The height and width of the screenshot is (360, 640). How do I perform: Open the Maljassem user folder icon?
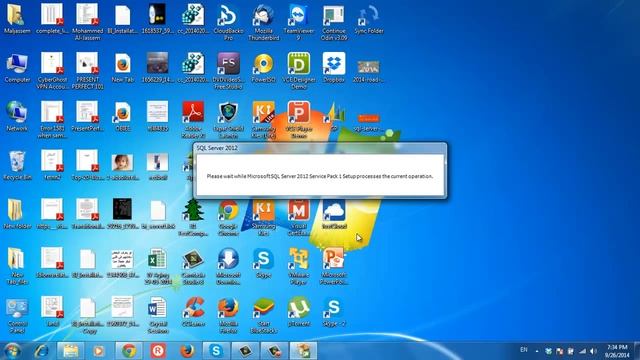pyautogui.click(x=17, y=18)
